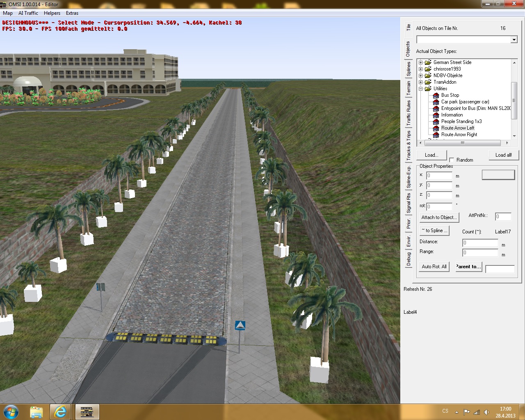
Task: Open the AI Traffic menu
Action: (28, 13)
